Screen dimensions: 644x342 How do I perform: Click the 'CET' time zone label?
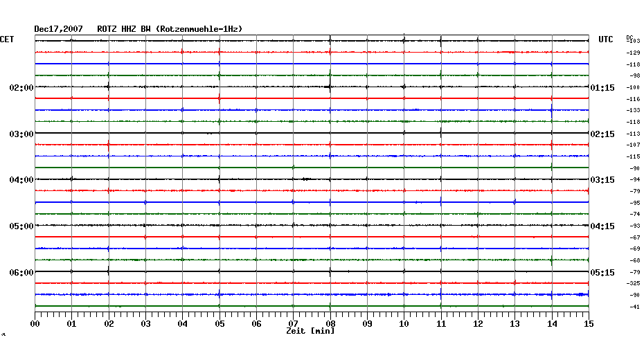click(x=7, y=39)
